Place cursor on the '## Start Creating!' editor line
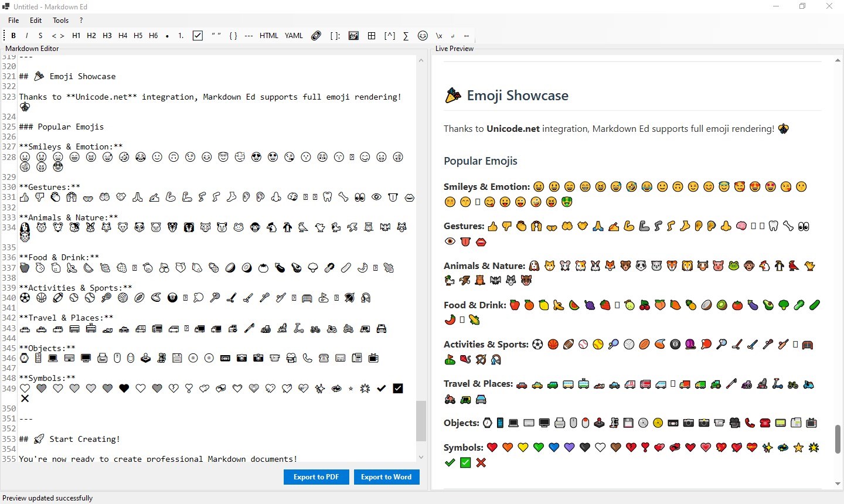The image size is (844, 504). [69, 439]
